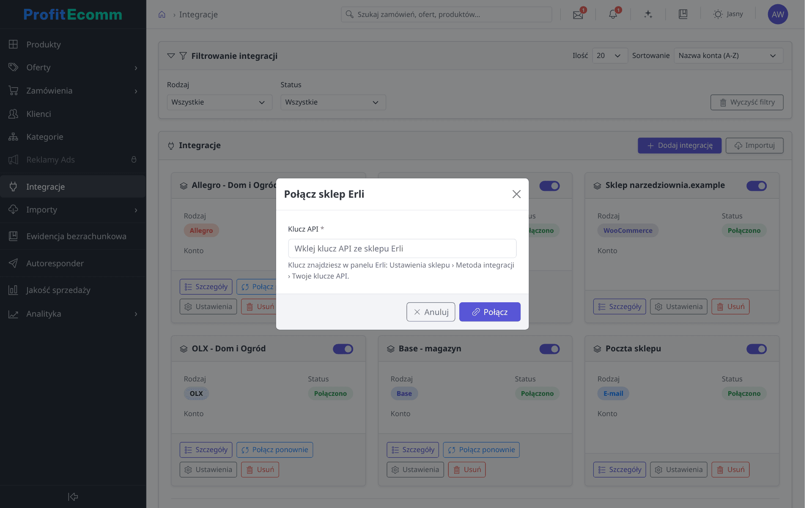Open the Sortowanie dropdown

(728, 56)
